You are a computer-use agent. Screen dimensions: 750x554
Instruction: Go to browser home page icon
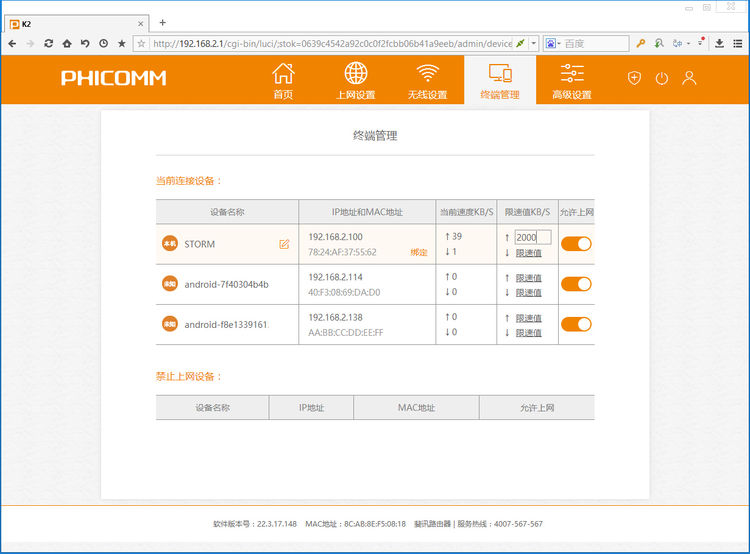pyautogui.click(x=67, y=44)
